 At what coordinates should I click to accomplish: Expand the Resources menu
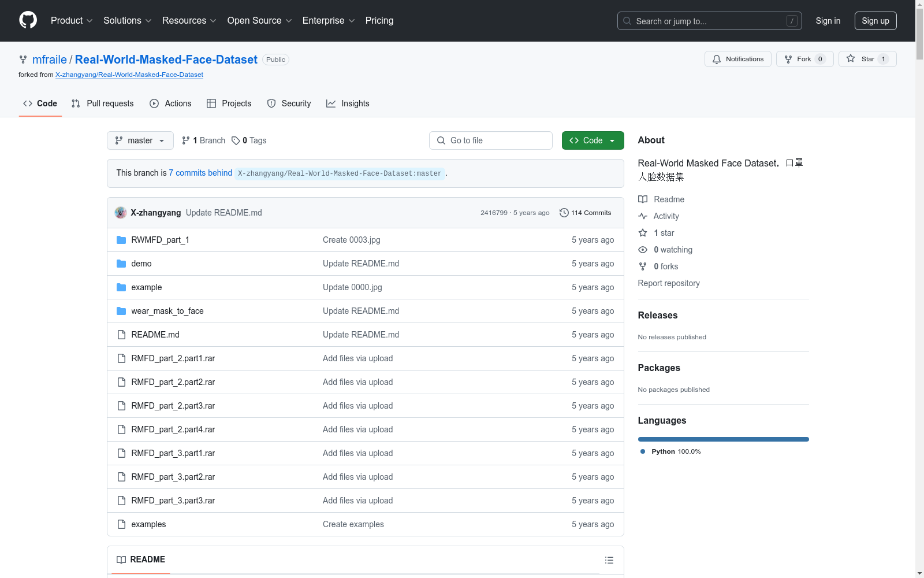pos(189,21)
